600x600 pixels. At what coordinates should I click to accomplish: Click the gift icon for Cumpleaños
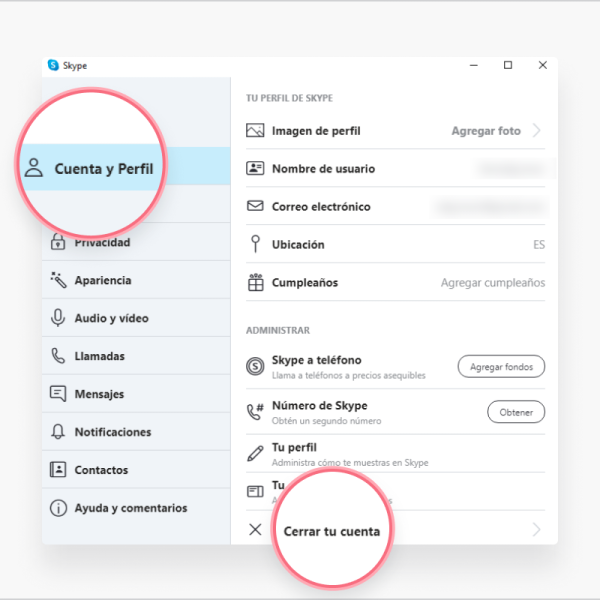click(256, 282)
